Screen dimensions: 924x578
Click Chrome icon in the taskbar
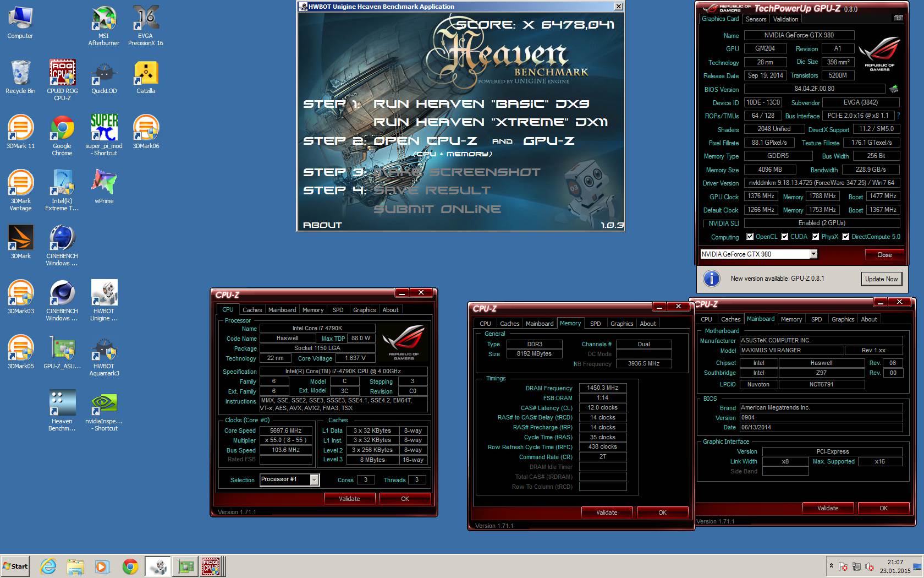(130, 566)
